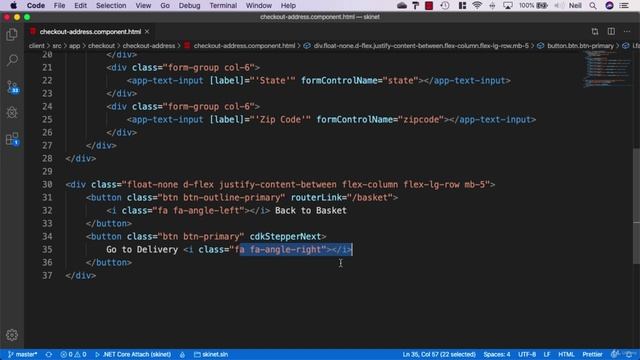Click the Synchronize Changes icon in status bar
Image resolution: width=640 pixels, height=360 pixels.
tap(49, 354)
